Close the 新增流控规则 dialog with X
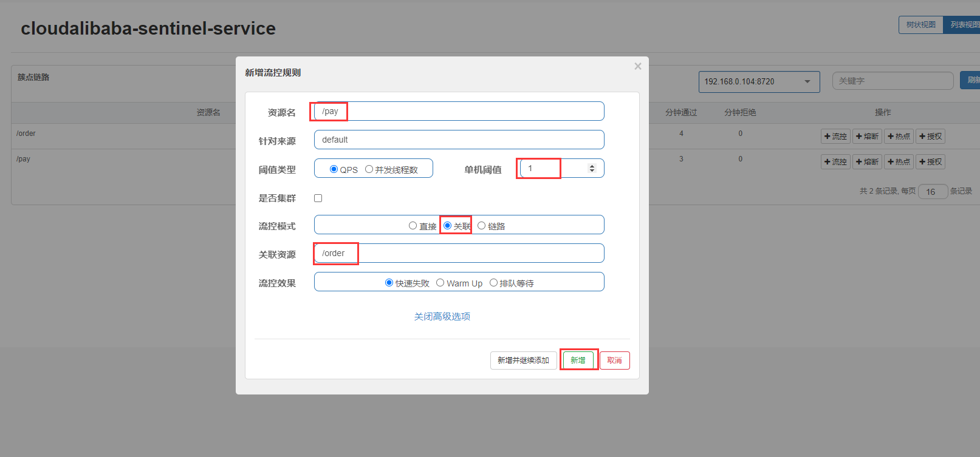Screen dimensions: 980x457 click(637, 66)
